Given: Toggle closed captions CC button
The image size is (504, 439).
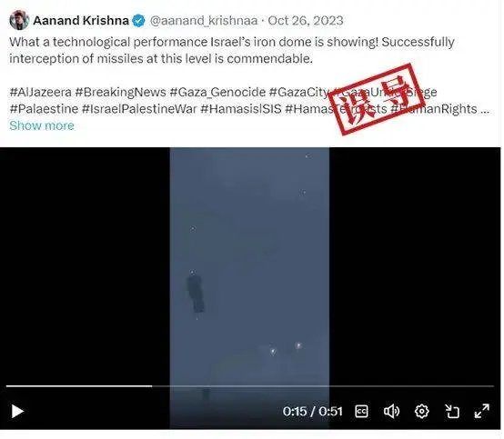Looking at the screenshot, I should [361, 412].
